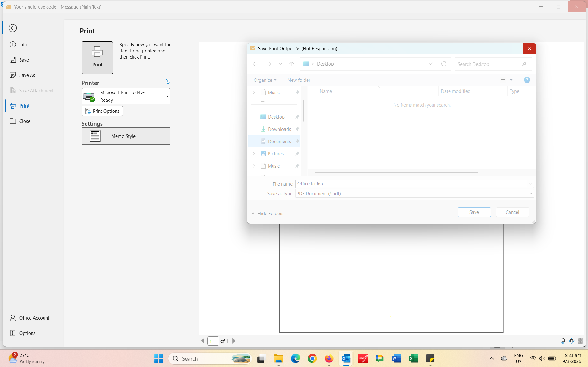Open Excel from the taskbar
This screenshot has height=367, width=588.
point(413,358)
